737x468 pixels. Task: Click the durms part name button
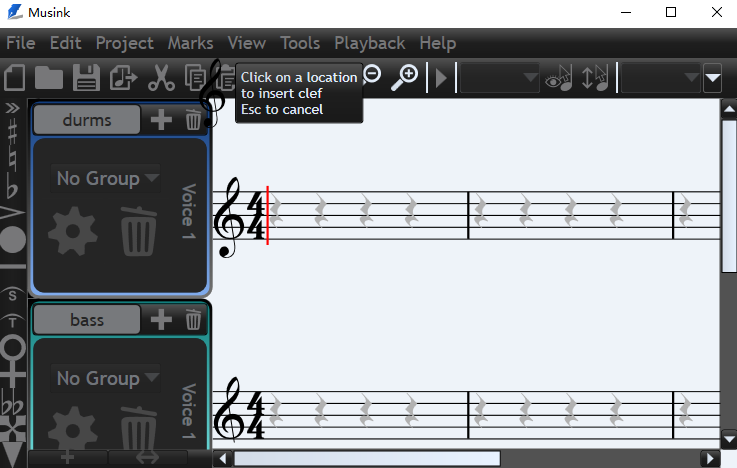(x=86, y=121)
